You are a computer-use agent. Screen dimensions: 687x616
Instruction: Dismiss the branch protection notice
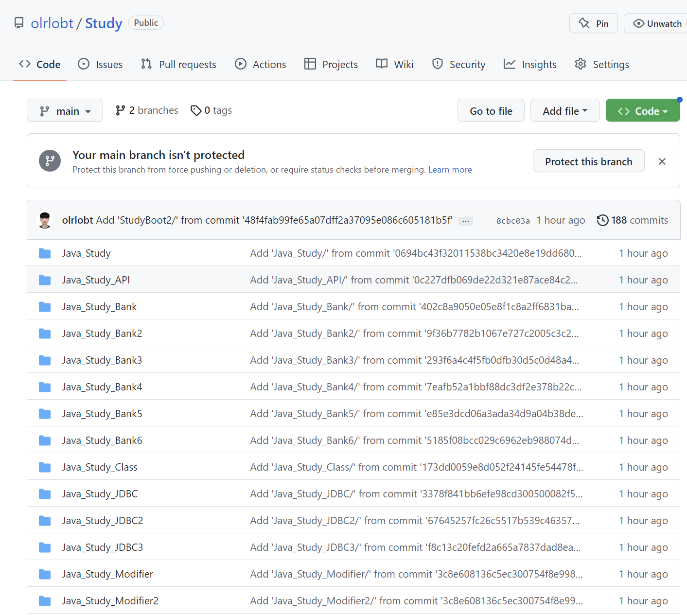(x=662, y=161)
